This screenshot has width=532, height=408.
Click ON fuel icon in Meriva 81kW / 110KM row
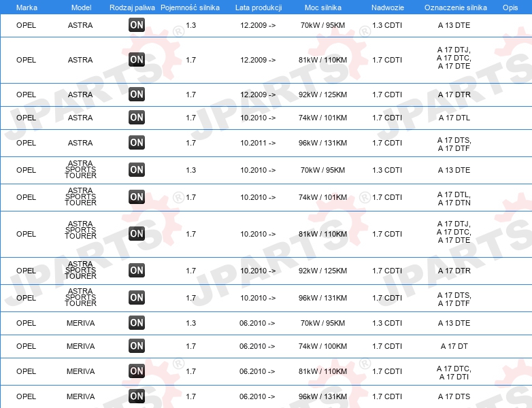(137, 371)
